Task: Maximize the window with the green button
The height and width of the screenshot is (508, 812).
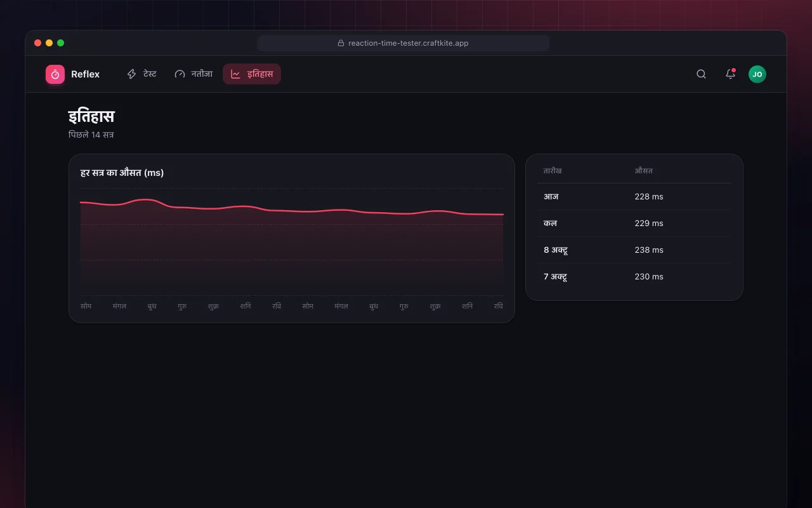Action: click(x=61, y=43)
